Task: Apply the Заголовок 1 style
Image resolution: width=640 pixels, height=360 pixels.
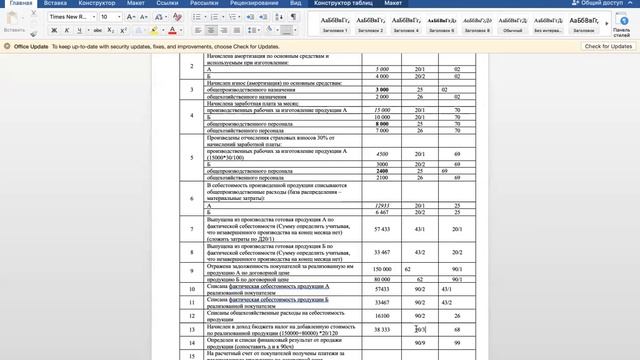Action: tap(334, 24)
